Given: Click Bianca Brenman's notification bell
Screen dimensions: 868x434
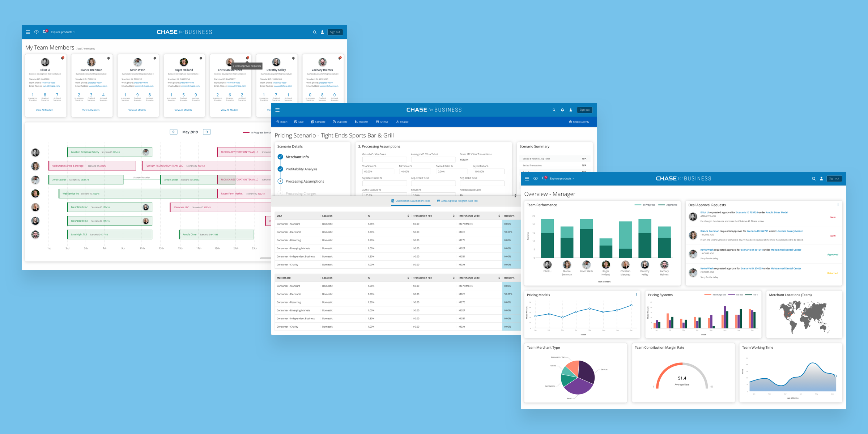Looking at the screenshot, I should point(109,58).
